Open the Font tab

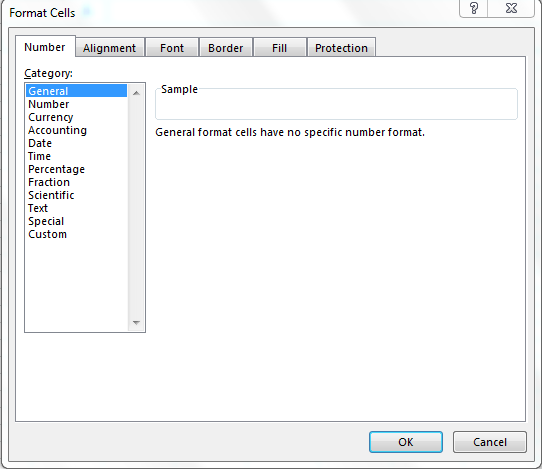coord(172,48)
